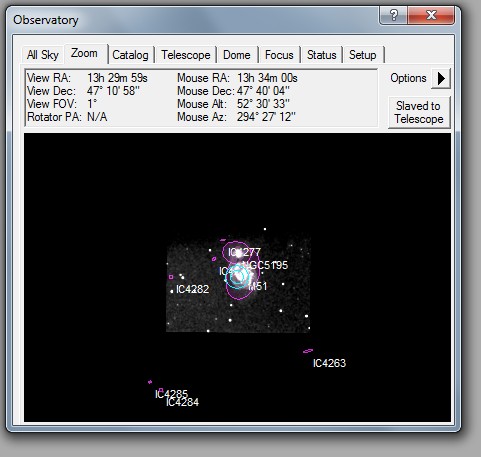Click the cyan circle over M51

point(237,276)
